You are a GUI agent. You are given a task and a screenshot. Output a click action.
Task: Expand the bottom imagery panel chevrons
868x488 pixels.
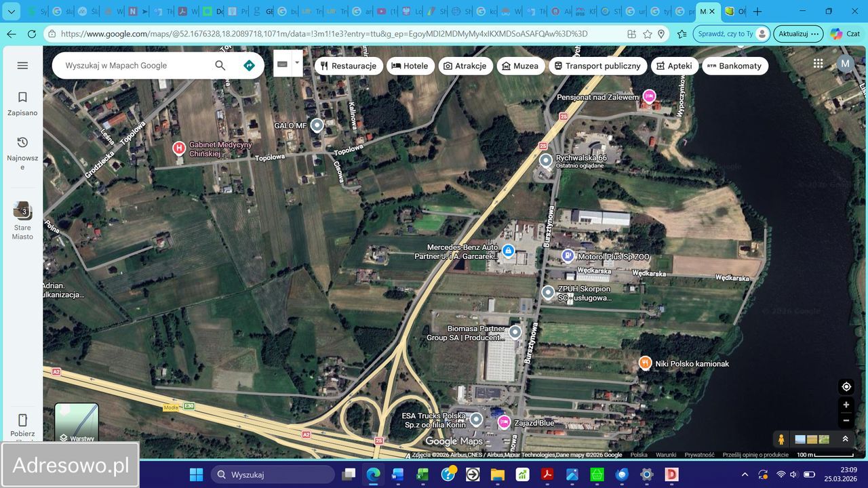(846, 439)
